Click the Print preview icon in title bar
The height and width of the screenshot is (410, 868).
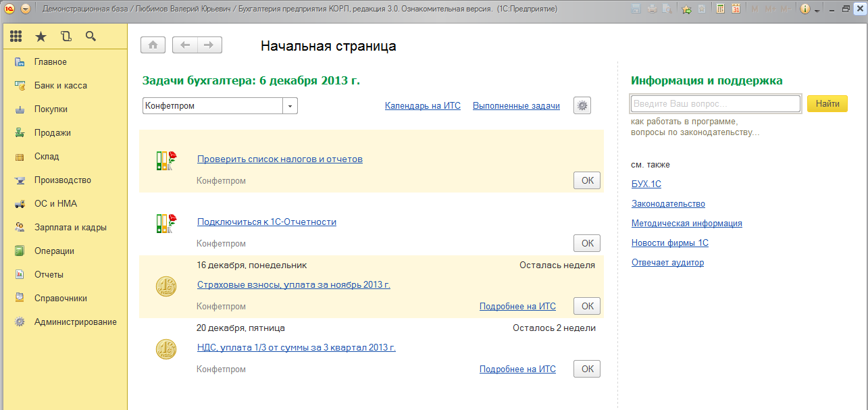click(667, 9)
